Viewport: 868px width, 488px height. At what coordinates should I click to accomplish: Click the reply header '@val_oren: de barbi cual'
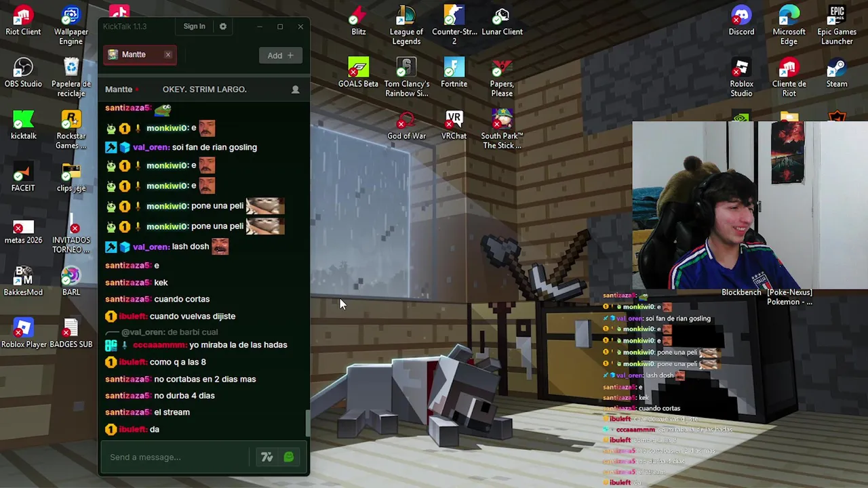170,332
